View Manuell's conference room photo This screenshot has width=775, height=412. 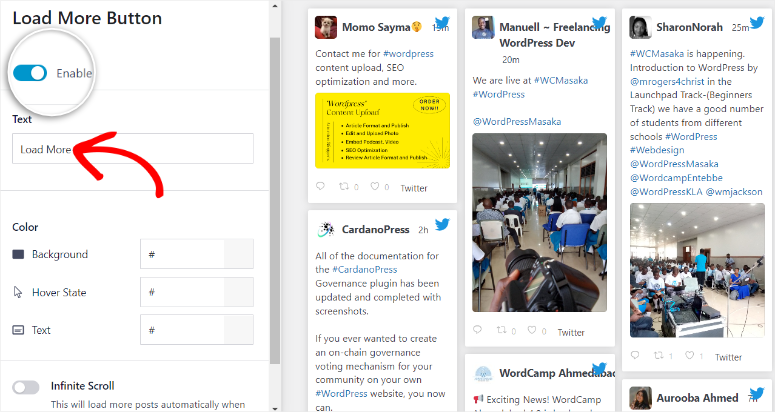pos(539,222)
